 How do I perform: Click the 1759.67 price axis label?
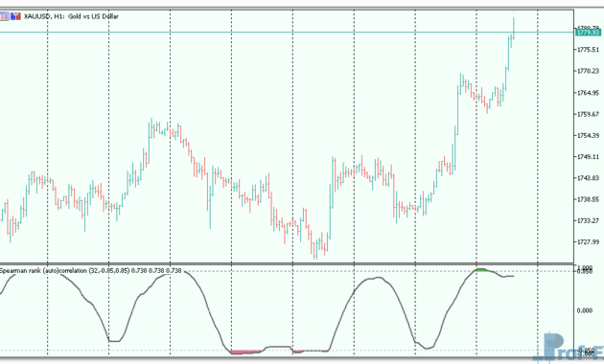pyautogui.click(x=588, y=114)
